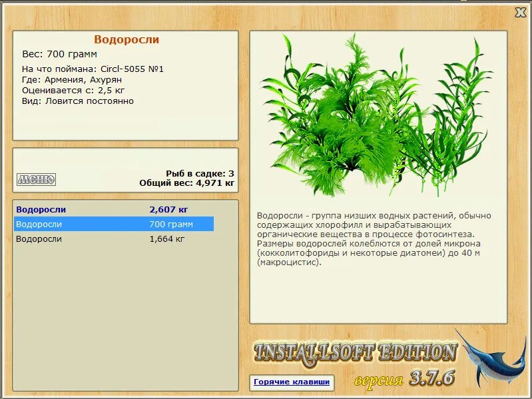Open the Горячие клавиши link
532x399 pixels.
pyautogui.click(x=292, y=382)
